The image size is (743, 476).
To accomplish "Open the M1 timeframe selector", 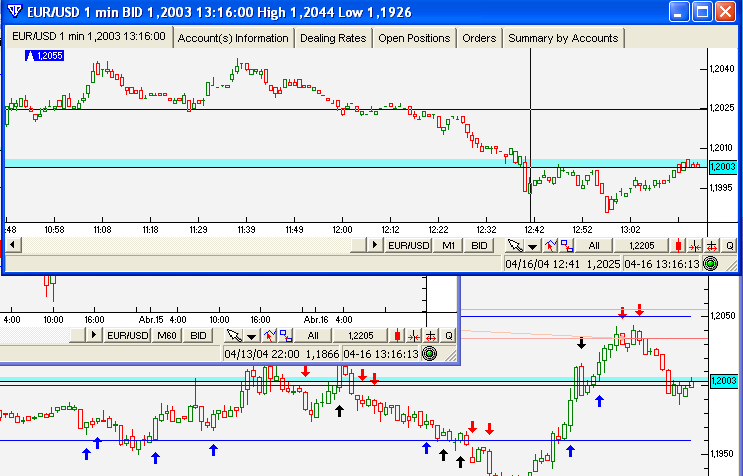I will click(448, 245).
